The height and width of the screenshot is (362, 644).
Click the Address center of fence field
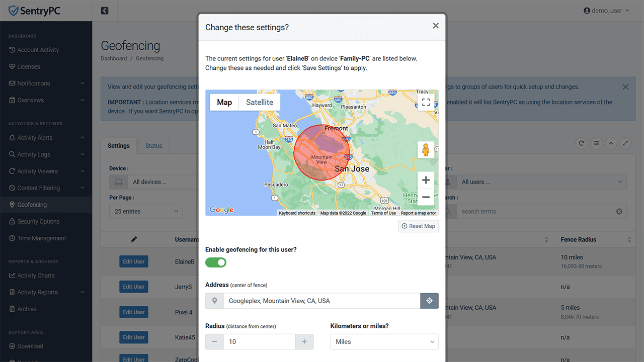(x=322, y=301)
